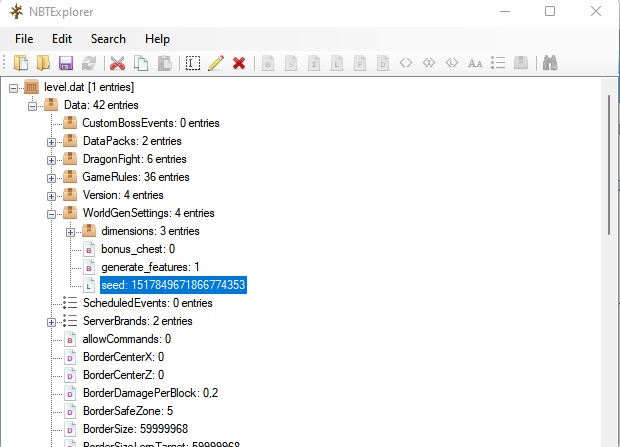
Task: Expand the GameRules node
Action: coord(51,178)
